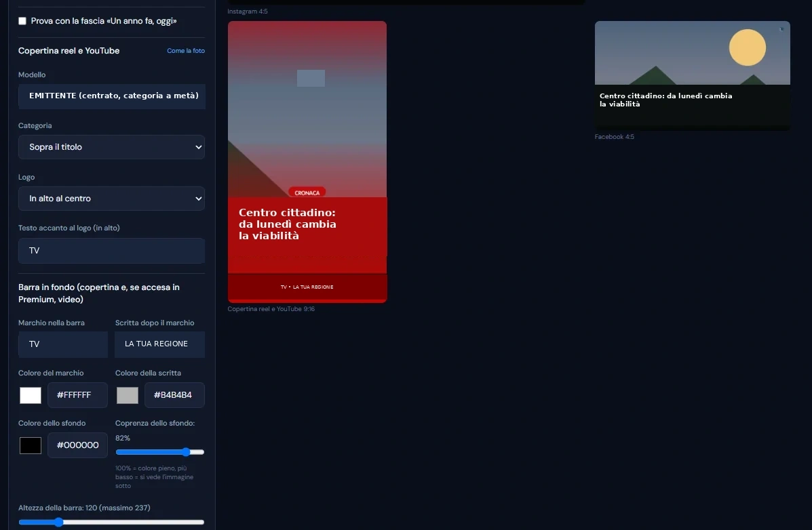Edit the #000000 hex color field

pyautogui.click(x=78, y=446)
